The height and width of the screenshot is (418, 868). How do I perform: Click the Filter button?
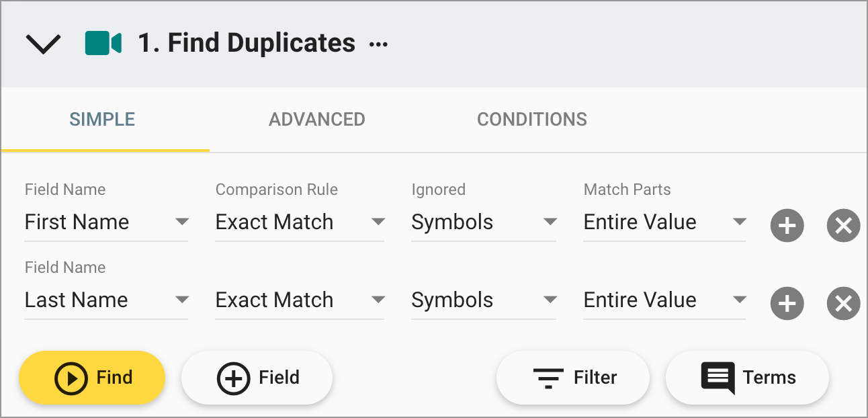click(x=573, y=378)
